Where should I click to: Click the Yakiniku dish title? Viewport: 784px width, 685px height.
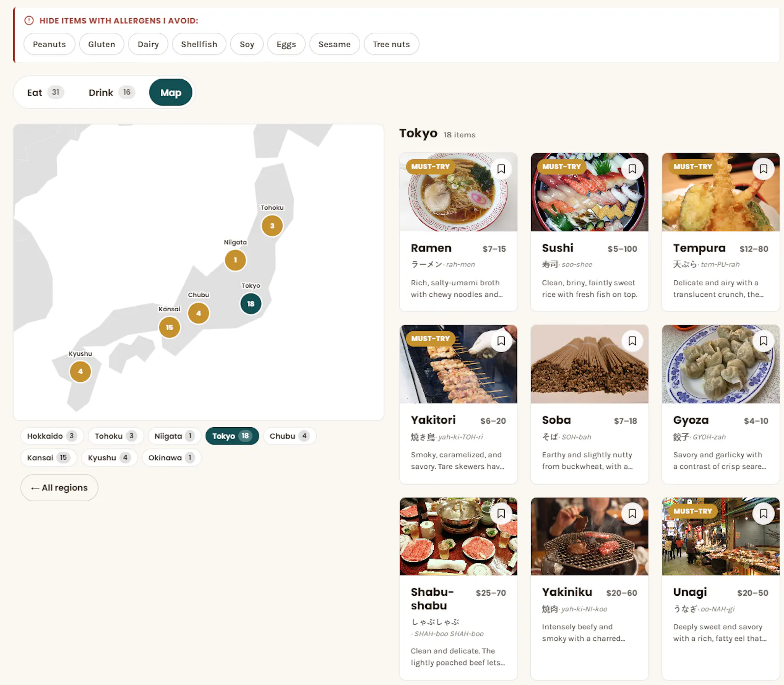(567, 592)
